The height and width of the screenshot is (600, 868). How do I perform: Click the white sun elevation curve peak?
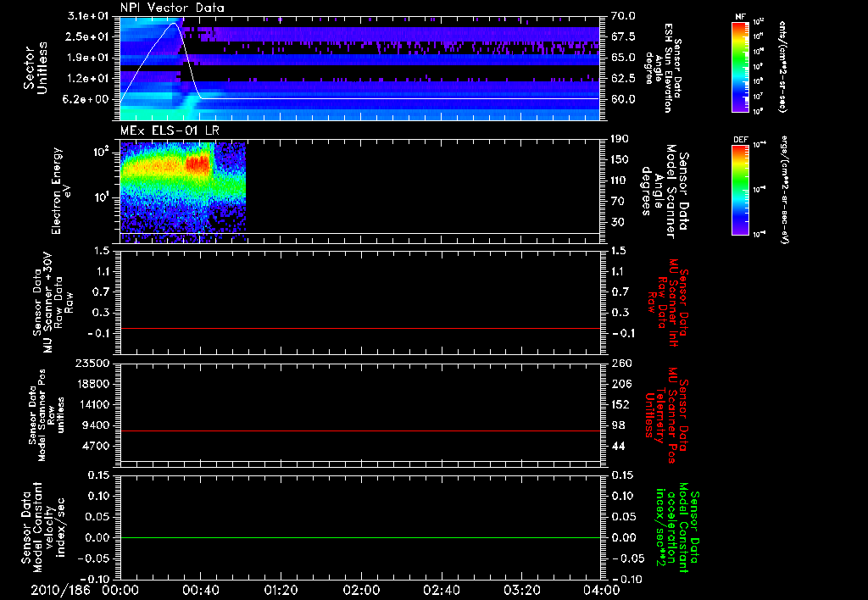click(x=175, y=23)
